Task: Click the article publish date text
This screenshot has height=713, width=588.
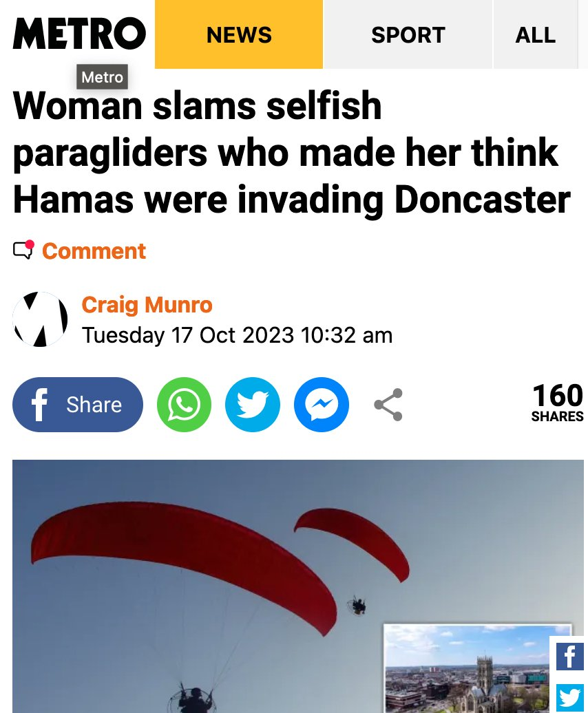Action: [x=237, y=336]
